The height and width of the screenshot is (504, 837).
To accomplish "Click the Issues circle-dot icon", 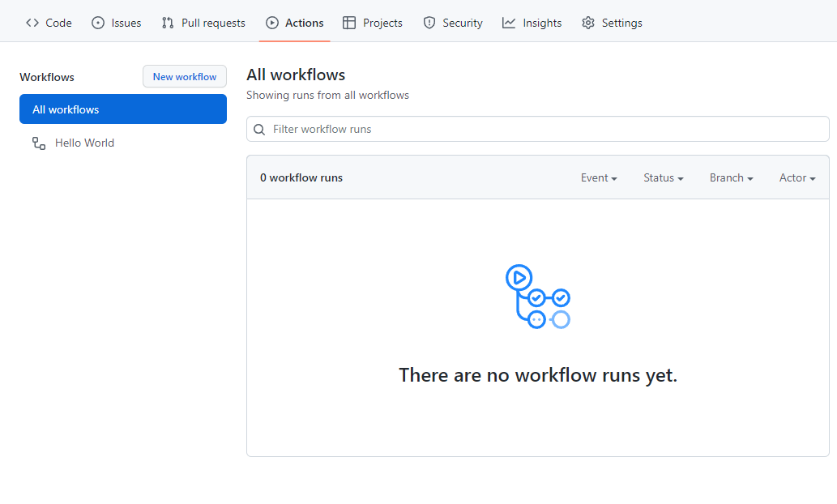I will click(98, 23).
